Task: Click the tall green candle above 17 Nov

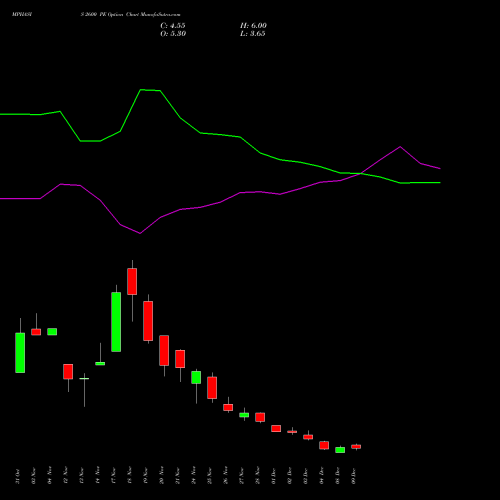Action: pyautogui.click(x=116, y=322)
